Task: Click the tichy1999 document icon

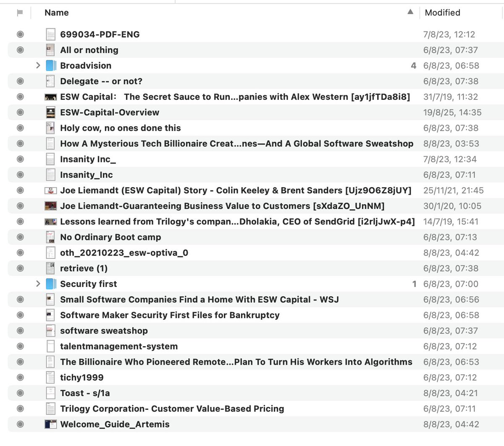Action: coord(50,377)
